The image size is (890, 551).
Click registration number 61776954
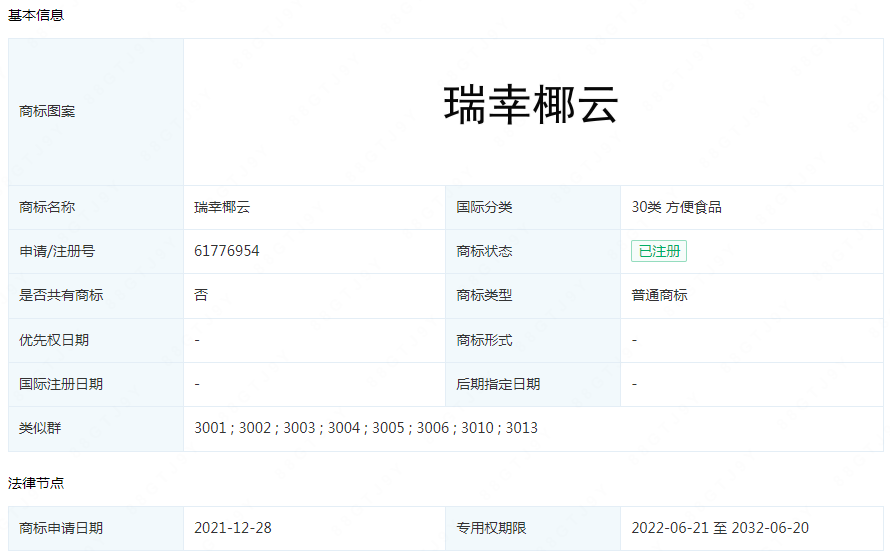pos(226,251)
